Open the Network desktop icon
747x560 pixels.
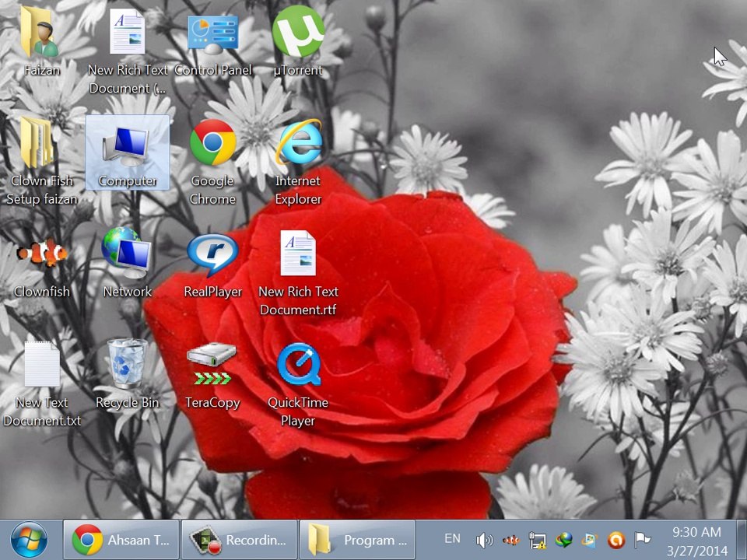(x=128, y=264)
